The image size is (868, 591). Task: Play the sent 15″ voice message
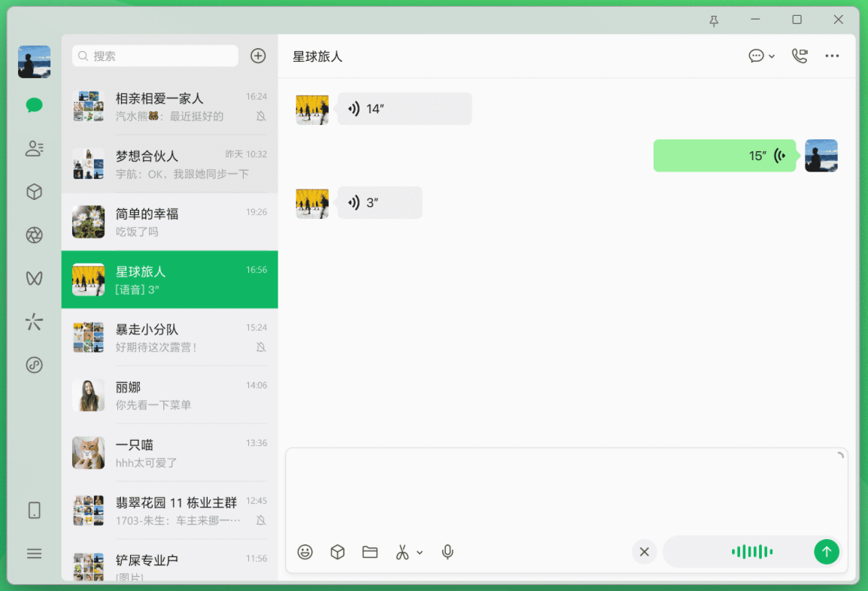click(724, 156)
